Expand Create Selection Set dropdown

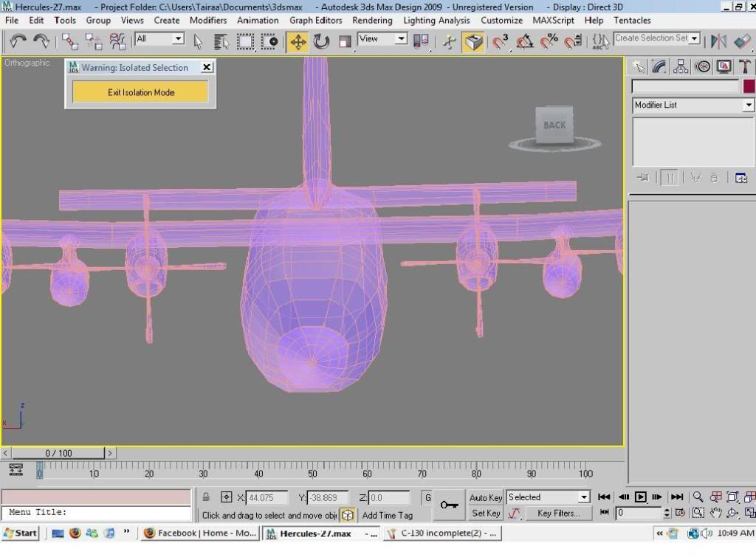tap(694, 38)
